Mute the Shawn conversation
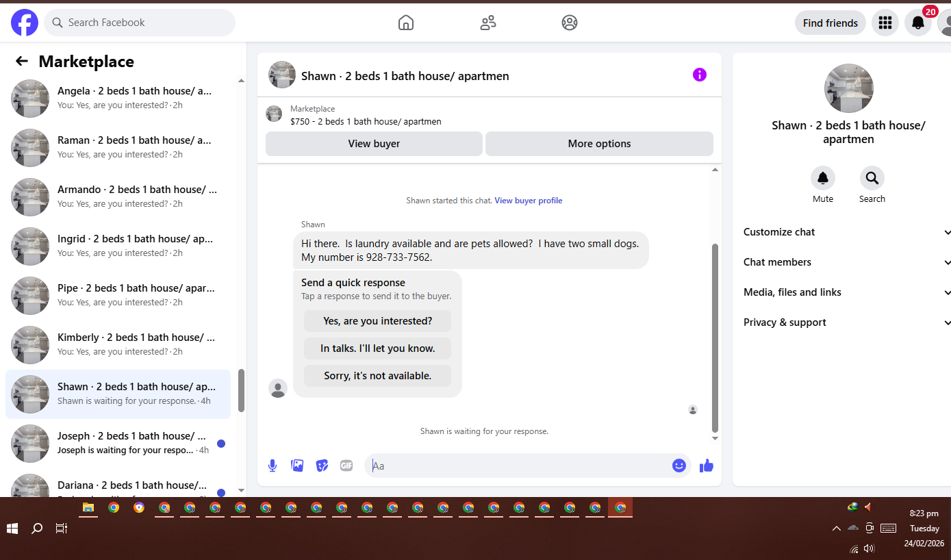The height and width of the screenshot is (560, 951). tap(823, 178)
